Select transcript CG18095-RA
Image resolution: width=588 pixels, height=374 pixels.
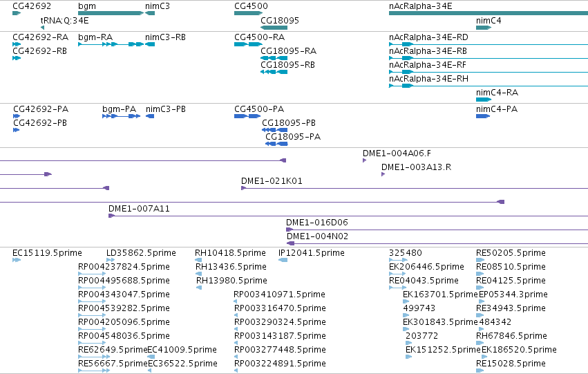pos(288,51)
